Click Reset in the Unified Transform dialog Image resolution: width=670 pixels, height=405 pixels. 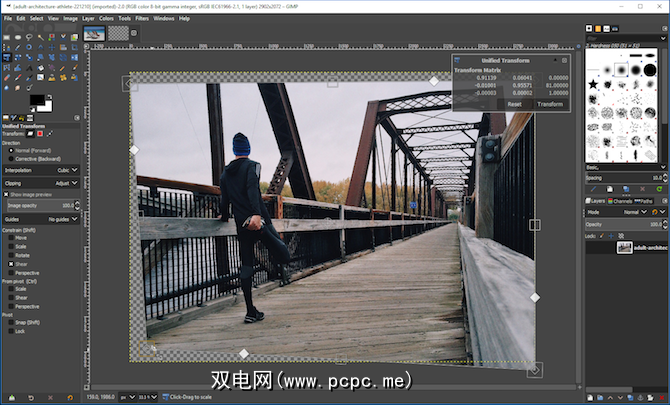coord(514,103)
